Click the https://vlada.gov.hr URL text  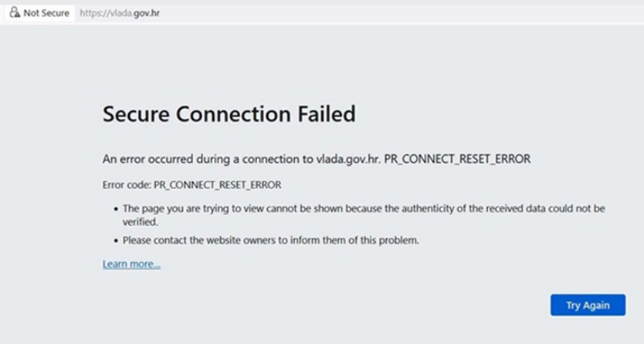tap(120, 13)
